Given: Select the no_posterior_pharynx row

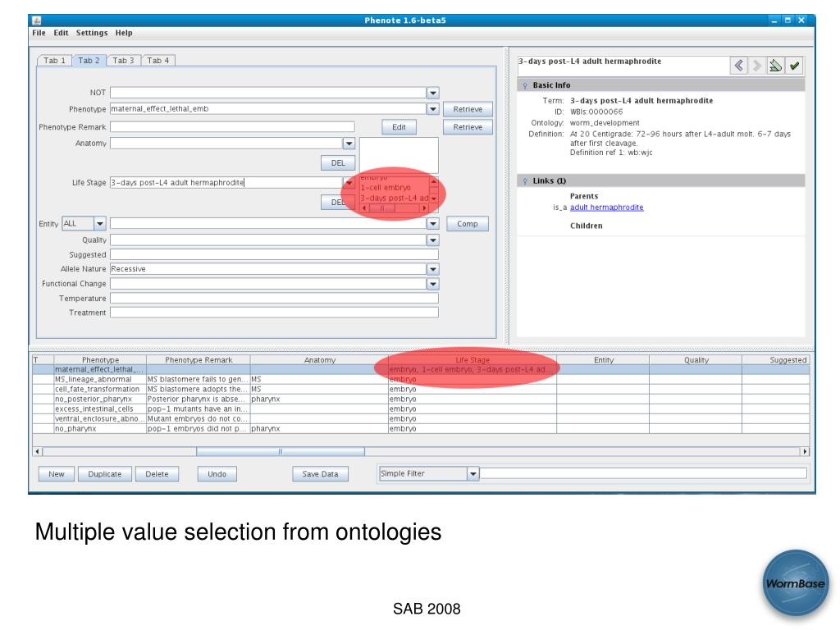Looking at the screenshot, I should tap(421, 399).
